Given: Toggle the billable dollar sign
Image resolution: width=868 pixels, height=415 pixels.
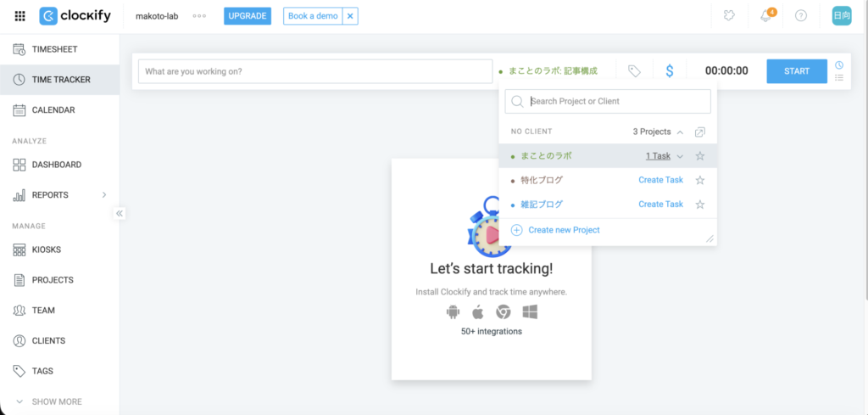Looking at the screenshot, I should click(x=670, y=71).
